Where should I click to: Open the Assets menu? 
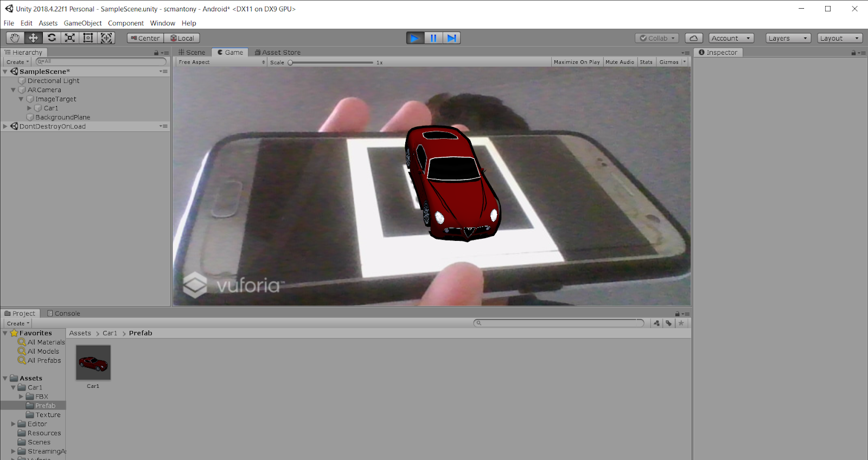[48, 23]
